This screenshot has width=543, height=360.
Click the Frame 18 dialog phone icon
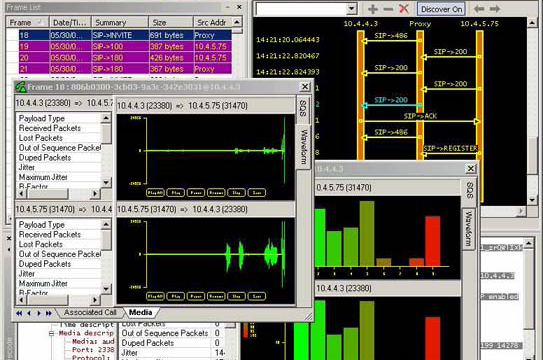pyautogui.click(x=21, y=87)
